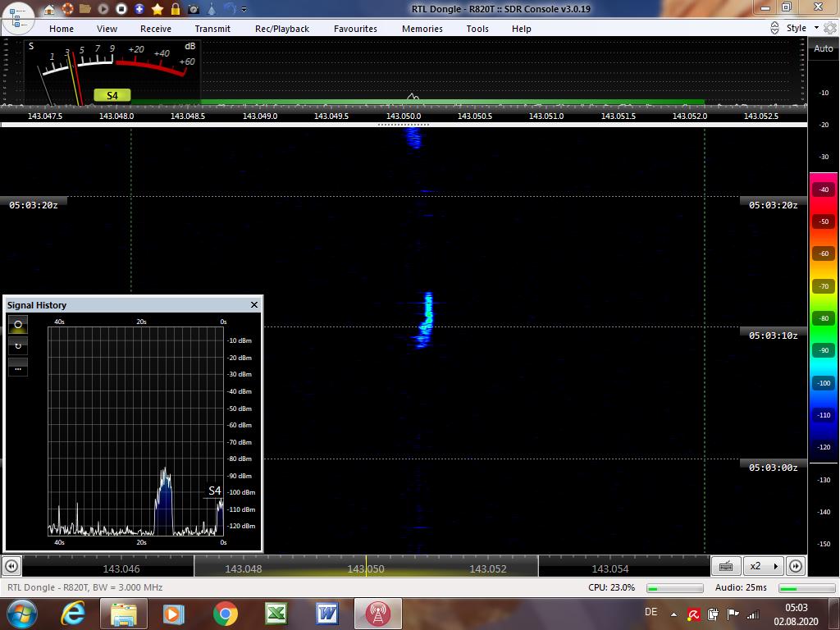The height and width of the screenshot is (630, 840).
Task: Click the left scroll arrow on frequency bar
Action: [11, 566]
